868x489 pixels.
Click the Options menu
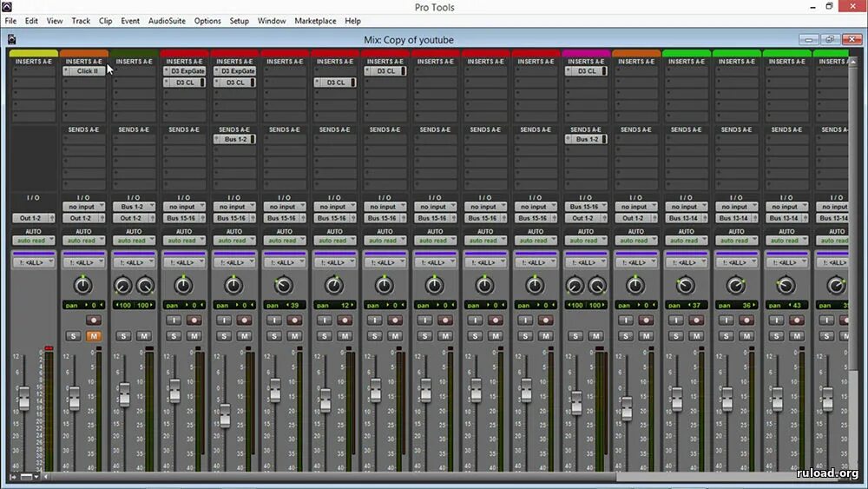pos(207,21)
